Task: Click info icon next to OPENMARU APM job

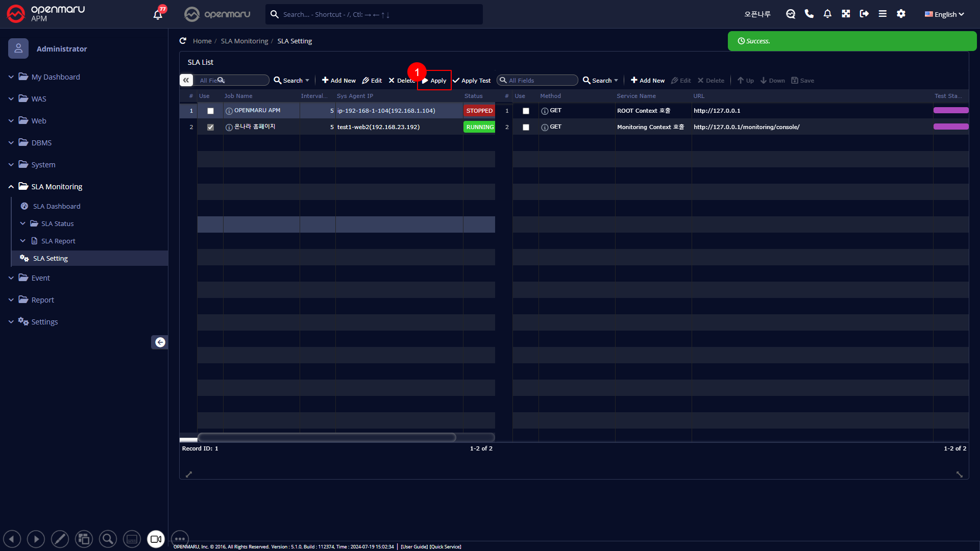Action: pos(229,111)
